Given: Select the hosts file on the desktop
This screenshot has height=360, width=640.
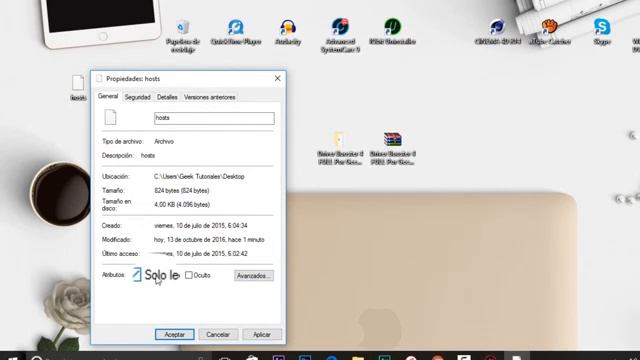Looking at the screenshot, I should (x=78, y=87).
